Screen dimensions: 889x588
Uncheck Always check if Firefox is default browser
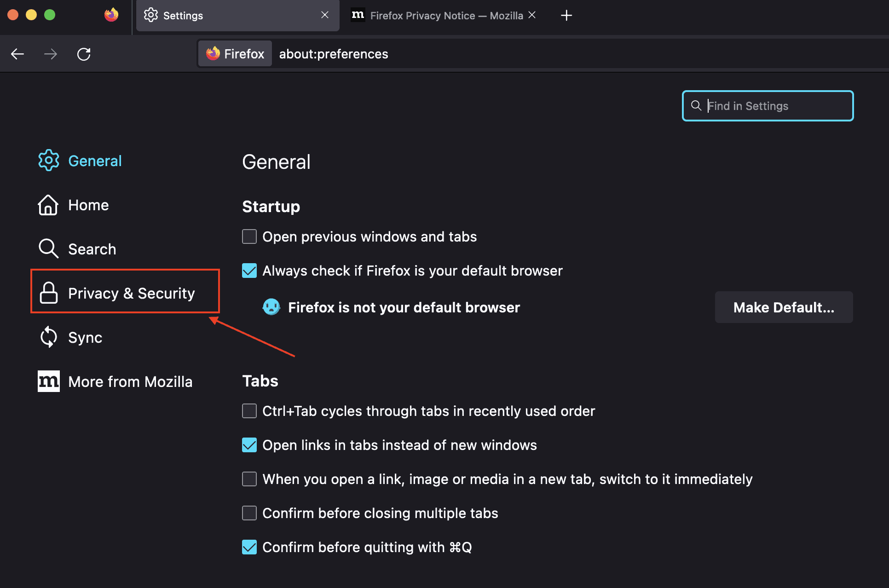click(249, 271)
